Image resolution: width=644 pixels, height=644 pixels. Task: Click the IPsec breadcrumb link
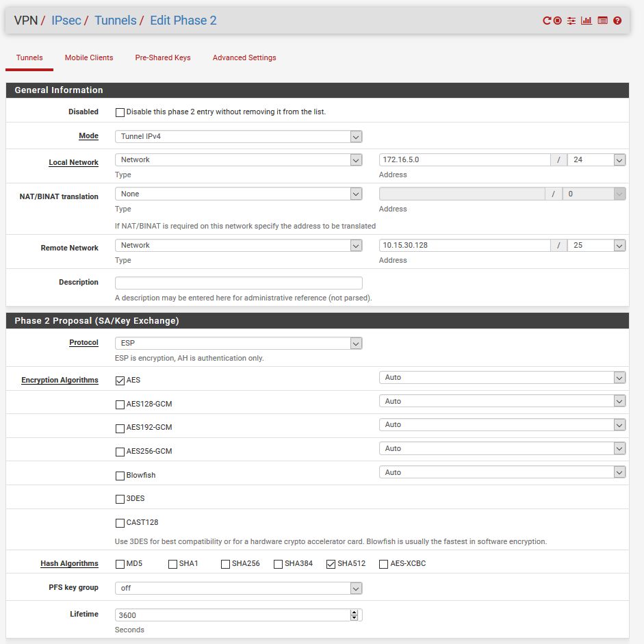66,21
